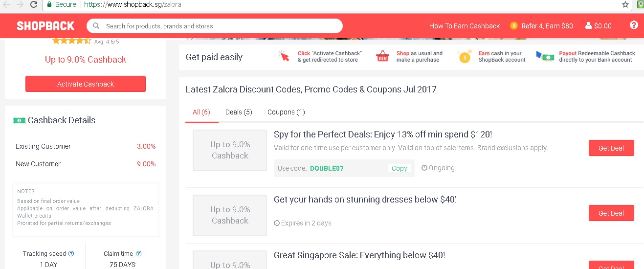Click the coin icon beside Refer 4
The image size is (644, 269).
click(x=514, y=26)
